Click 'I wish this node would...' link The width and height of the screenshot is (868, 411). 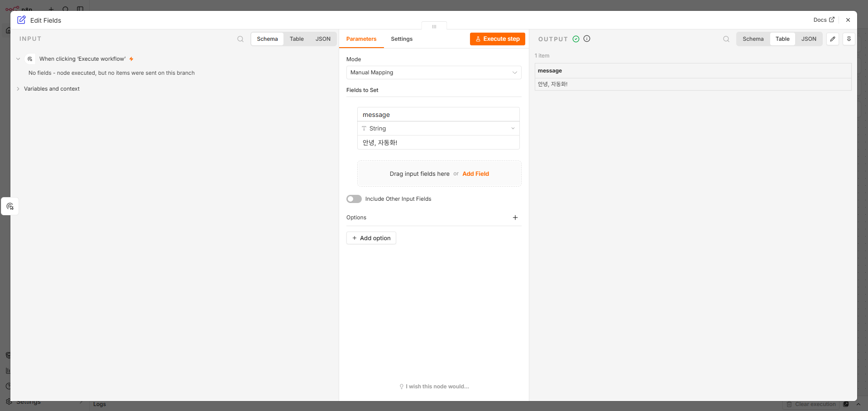click(x=434, y=387)
